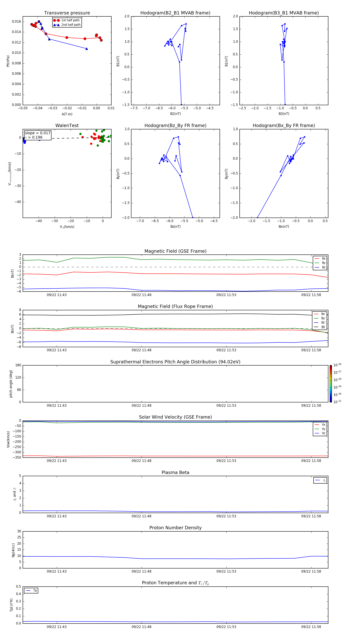
Task: Select the Tp legend entry in temperature plot
Action: pyautogui.click(x=31, y=591)
